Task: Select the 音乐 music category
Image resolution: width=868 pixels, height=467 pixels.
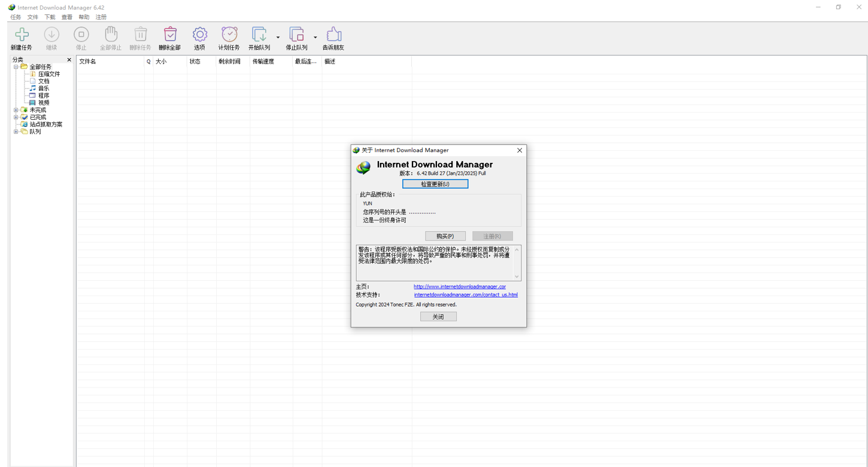Action: (x=44, y=88)
